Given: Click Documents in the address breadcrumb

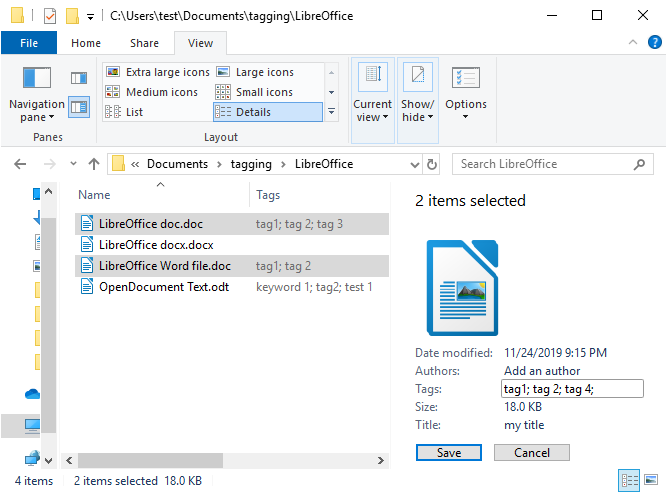Looking at the screenshot, I should pyautogui.click(x=177, y=164).
